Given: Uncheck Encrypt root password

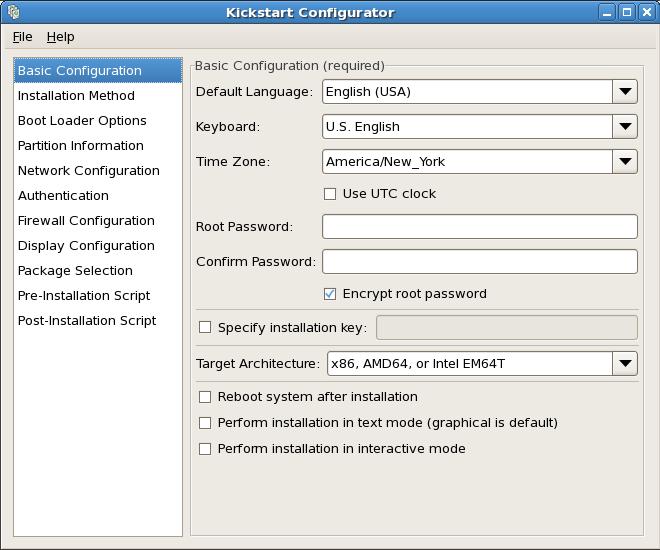Looking at the screenshot, I should point(330,294).
